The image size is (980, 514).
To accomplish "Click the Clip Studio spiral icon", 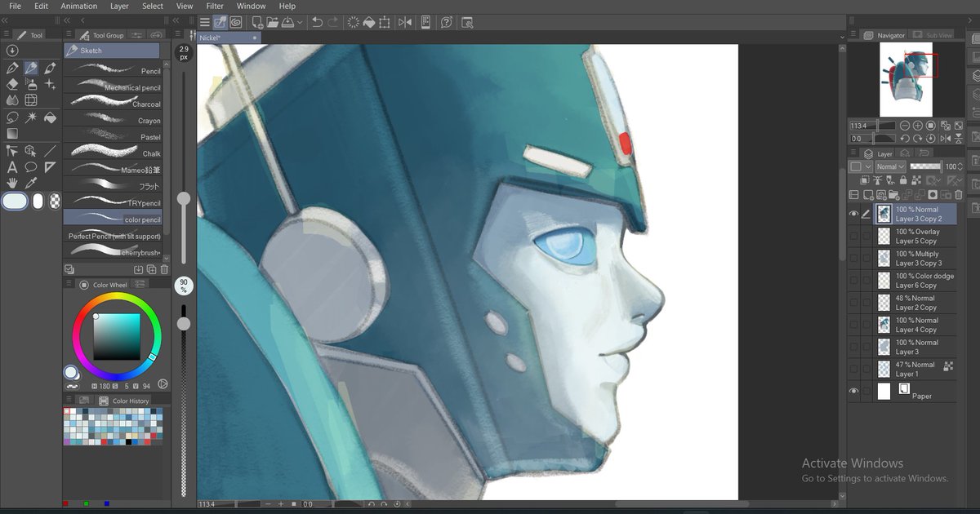I will 235,23.
